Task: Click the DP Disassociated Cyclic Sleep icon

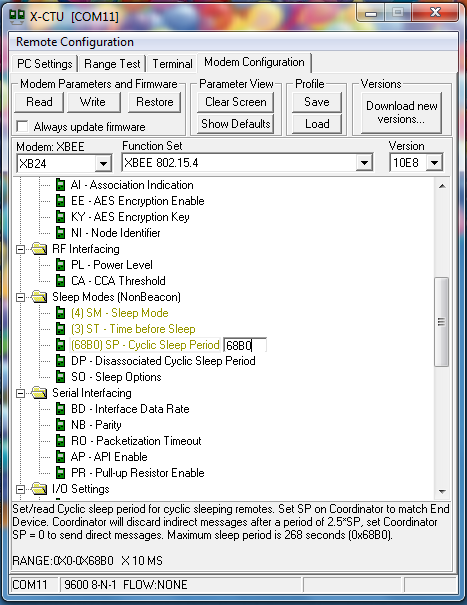Action: tap(60, 361)
